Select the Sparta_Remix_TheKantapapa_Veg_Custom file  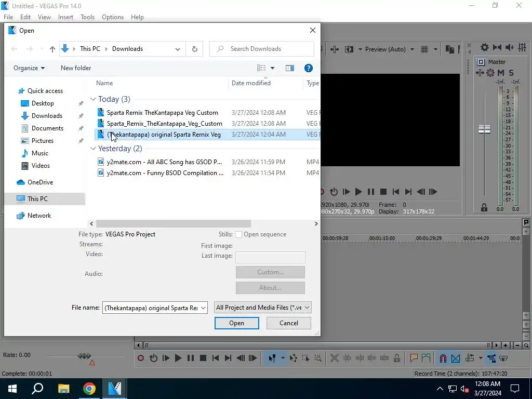coord(165,124)
